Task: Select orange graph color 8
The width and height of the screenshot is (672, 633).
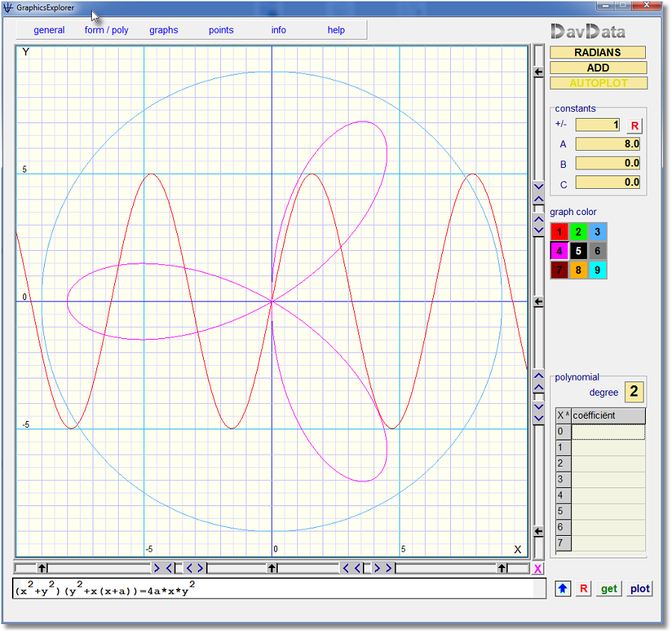Action: pyautogui.click(x=578, y=270)
